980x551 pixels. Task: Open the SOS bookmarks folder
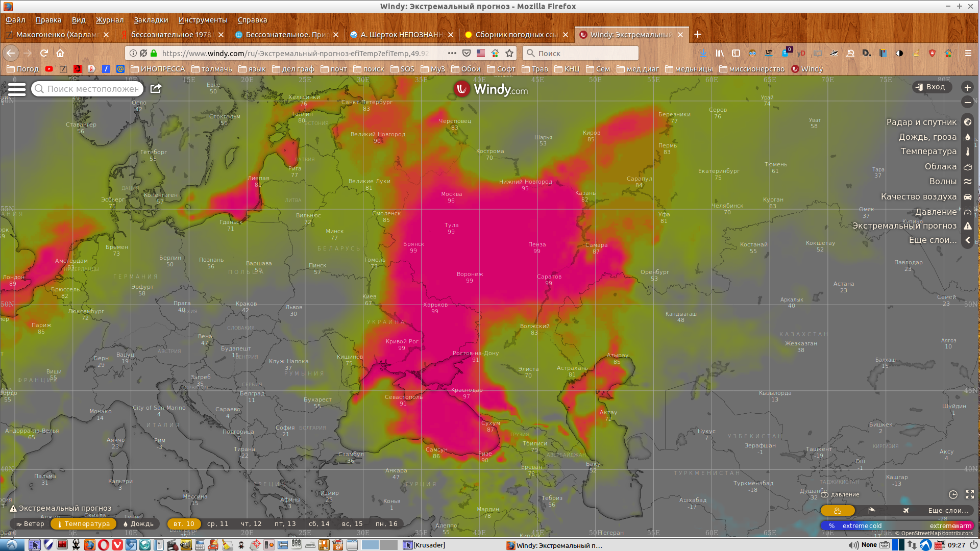tap(402, 69)
